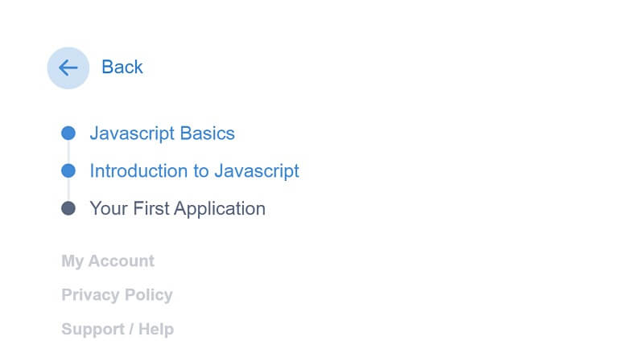The height and width of the screenshot is (361, 644).
Task: Open the Support / Help link
Action: pos(118,330)
